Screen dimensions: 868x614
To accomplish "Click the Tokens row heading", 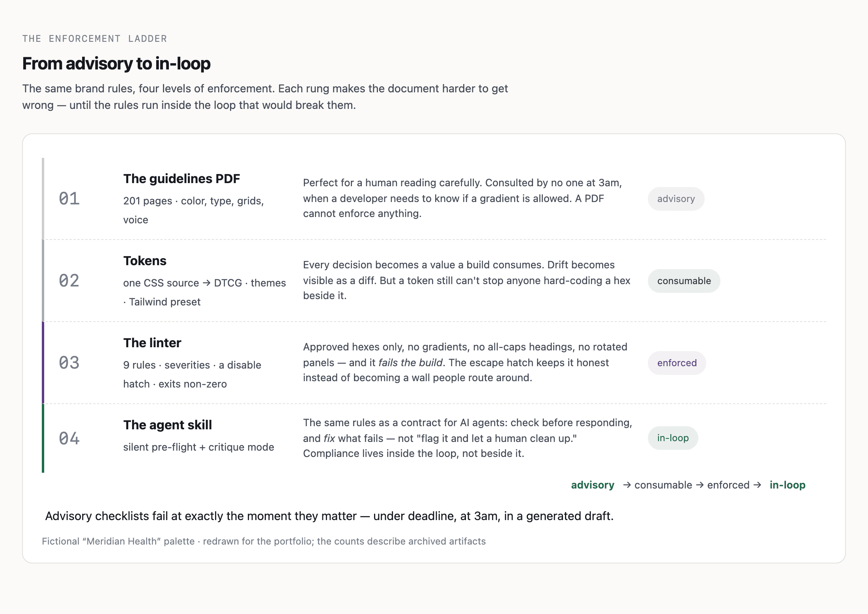I will [145, 261].
